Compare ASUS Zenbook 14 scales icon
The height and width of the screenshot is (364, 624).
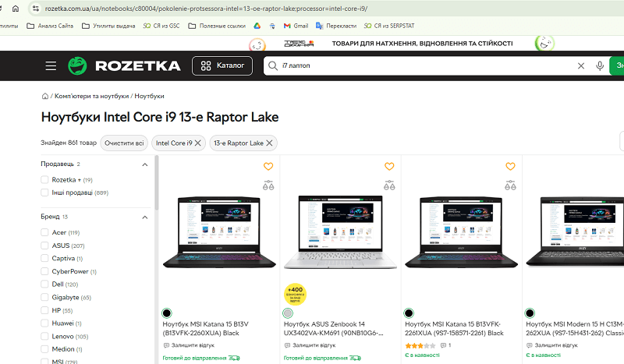(x=389, y=186)
